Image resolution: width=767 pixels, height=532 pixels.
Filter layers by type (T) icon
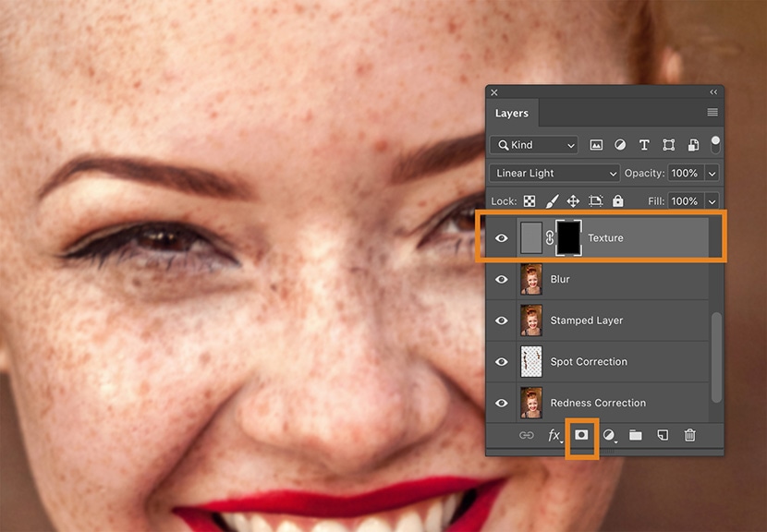644,145
